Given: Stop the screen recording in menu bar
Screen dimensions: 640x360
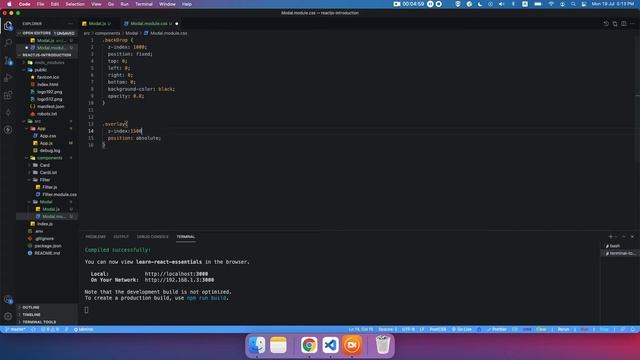Looking at the screenshot, I should (x=439, y=4).
